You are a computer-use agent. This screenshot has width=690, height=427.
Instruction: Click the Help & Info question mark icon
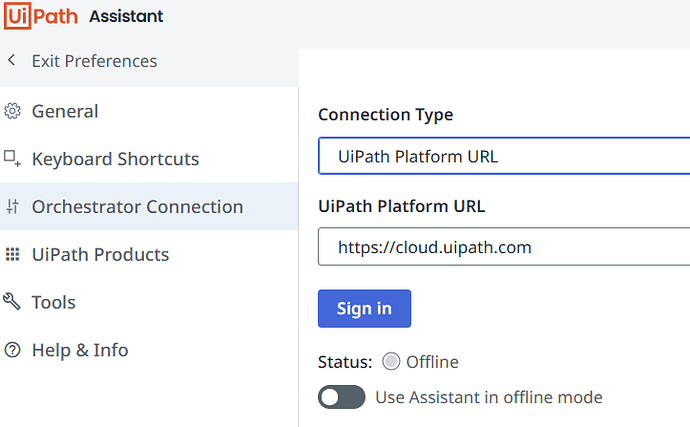pyautogui.click(x=13, y=350)
